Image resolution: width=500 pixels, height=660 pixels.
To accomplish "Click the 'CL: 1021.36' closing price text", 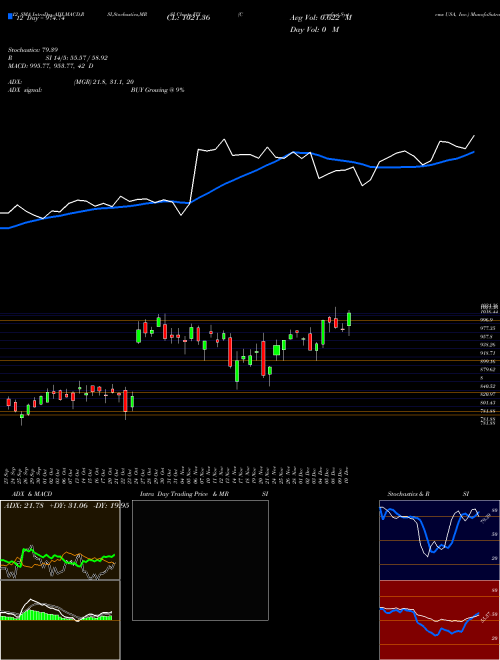I will [188, 18].
